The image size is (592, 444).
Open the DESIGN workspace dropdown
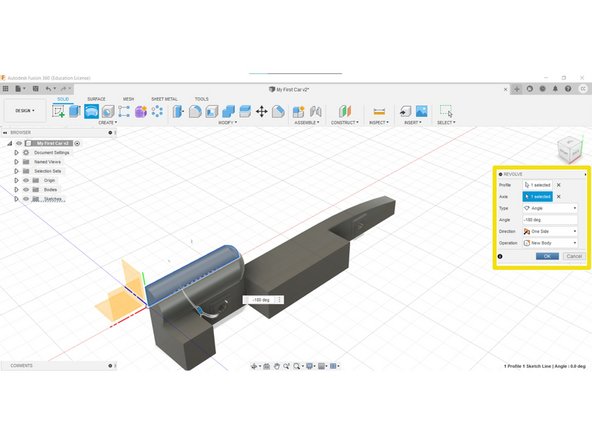[25, 111]
